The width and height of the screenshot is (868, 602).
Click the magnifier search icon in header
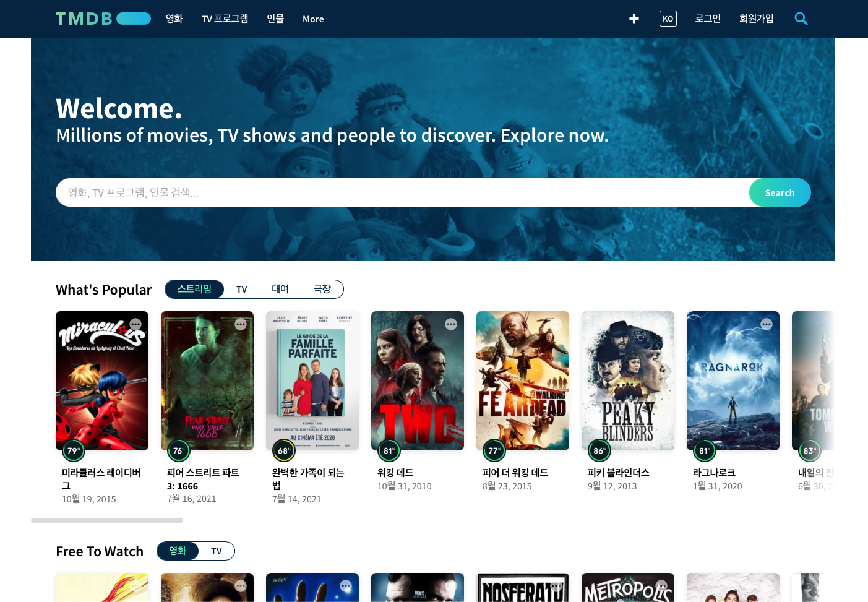pyautogui.click(x=801, y=19)
